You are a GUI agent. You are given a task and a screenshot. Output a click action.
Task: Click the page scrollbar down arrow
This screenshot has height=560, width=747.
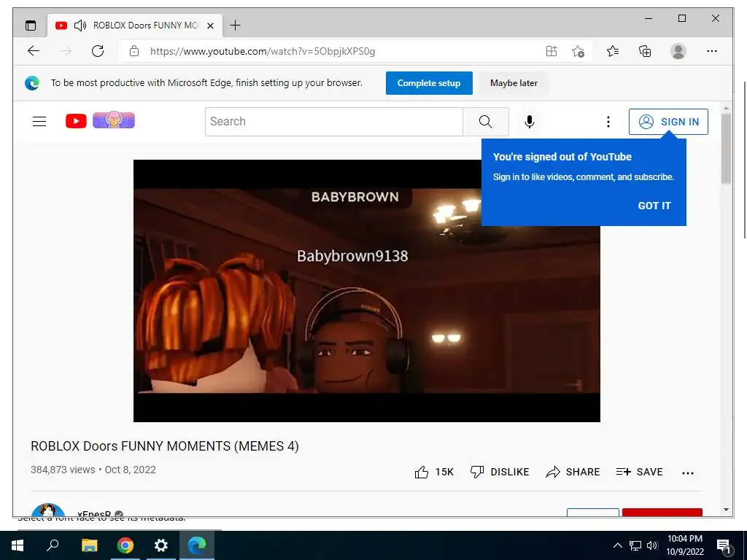(726, 510)
